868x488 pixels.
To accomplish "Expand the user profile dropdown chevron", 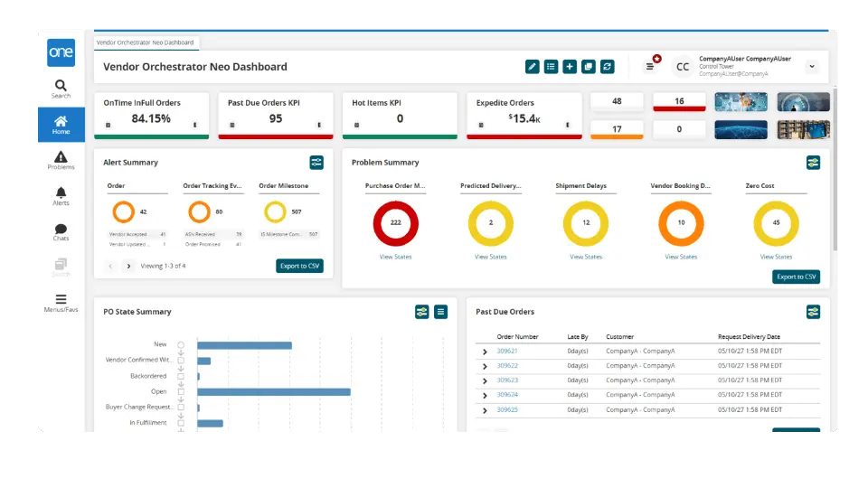I will (811, 67).
